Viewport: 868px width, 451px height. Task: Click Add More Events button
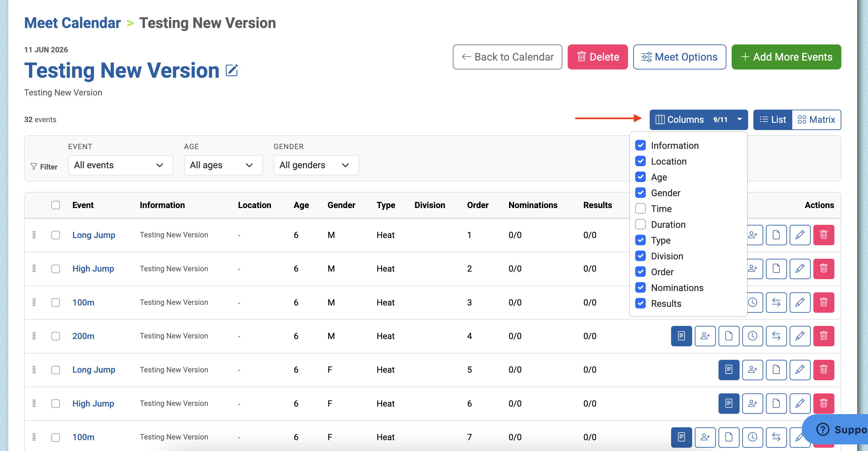click(786, 57)
